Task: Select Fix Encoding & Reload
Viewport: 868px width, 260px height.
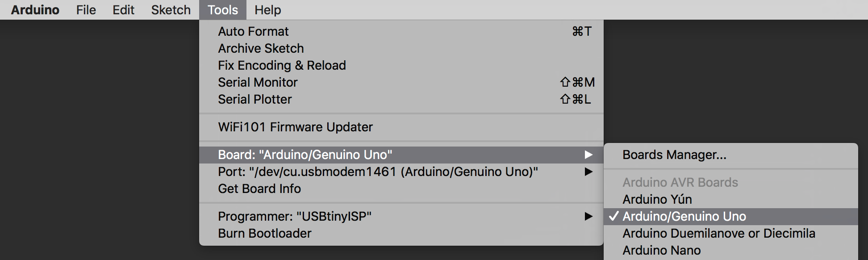Action: point(282,65)
